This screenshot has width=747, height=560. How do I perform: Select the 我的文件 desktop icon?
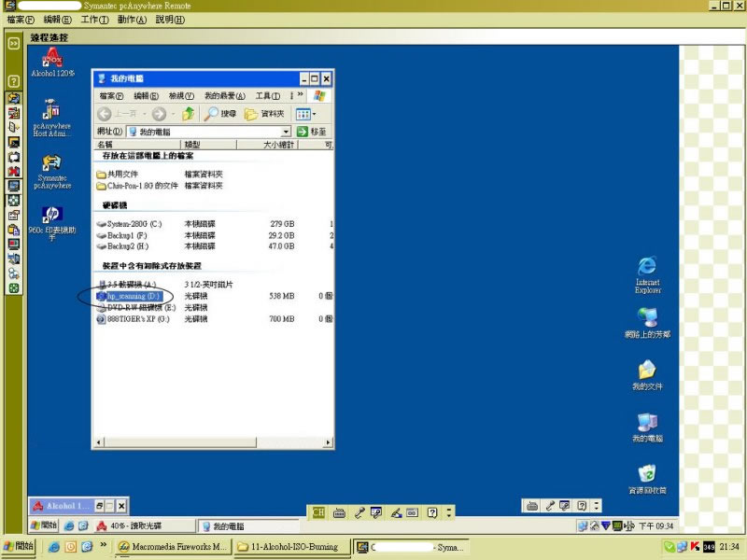pos(647,375)
